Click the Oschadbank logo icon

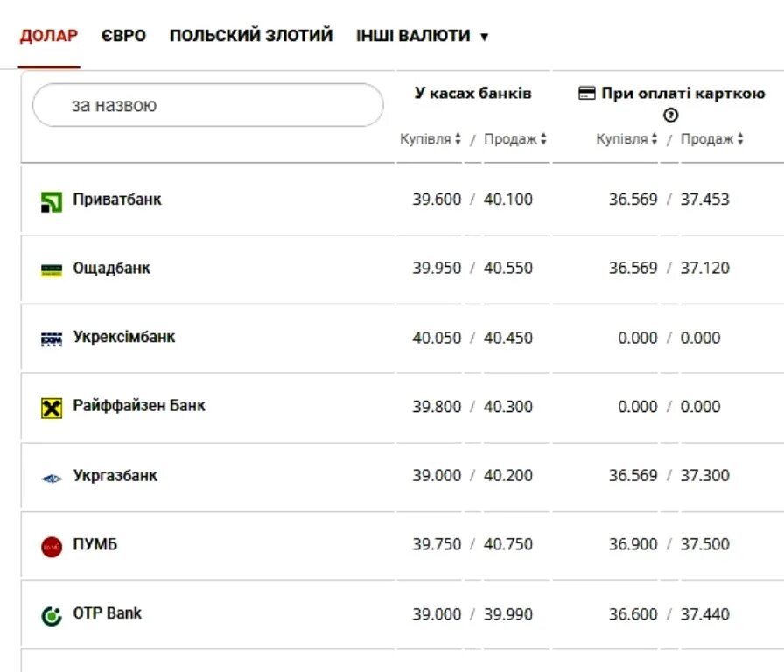click(52, 269)
